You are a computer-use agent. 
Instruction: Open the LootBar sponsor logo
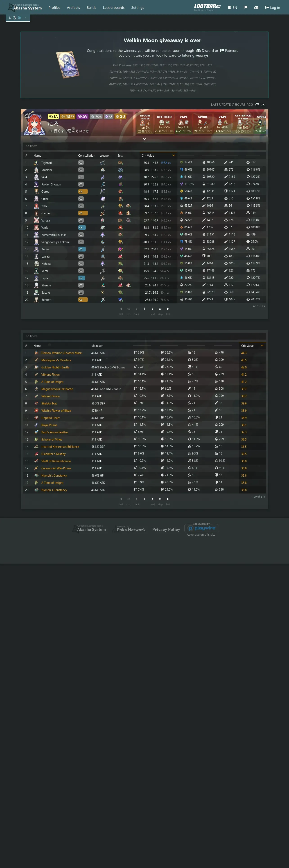click(x=207, y=7)
